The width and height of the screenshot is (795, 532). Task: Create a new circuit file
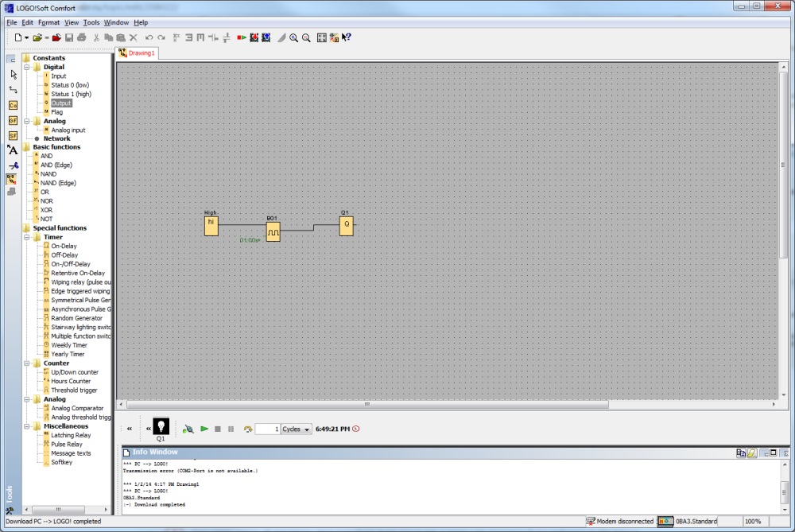17,37
